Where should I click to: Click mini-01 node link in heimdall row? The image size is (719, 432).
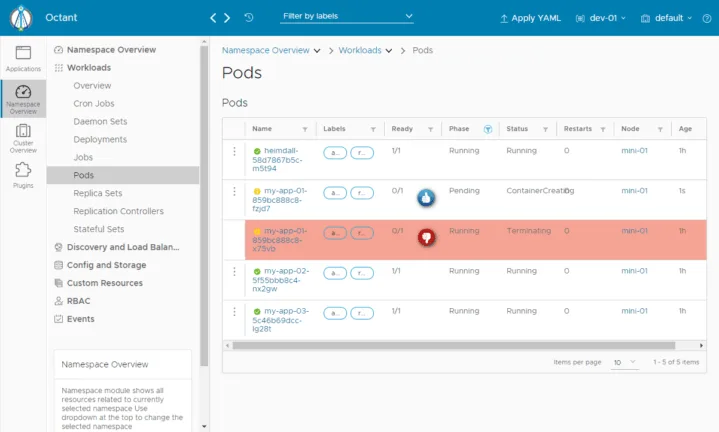point(634,150)
